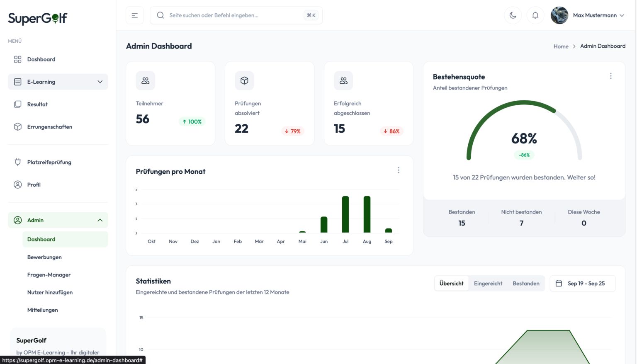Click the ⌘K shortcut badge

point(311,15)
